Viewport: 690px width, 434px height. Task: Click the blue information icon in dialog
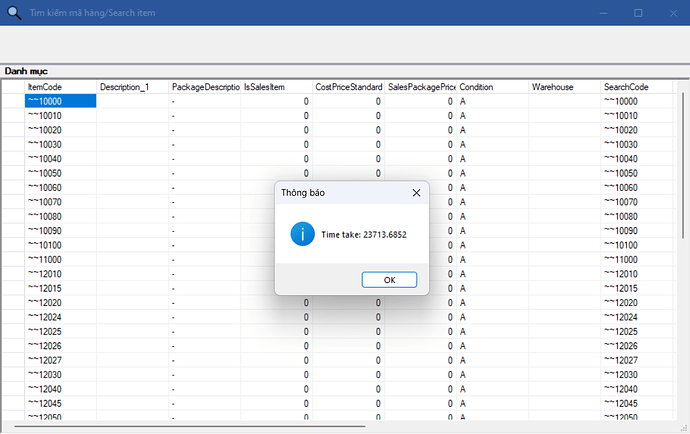pos(302,234)
